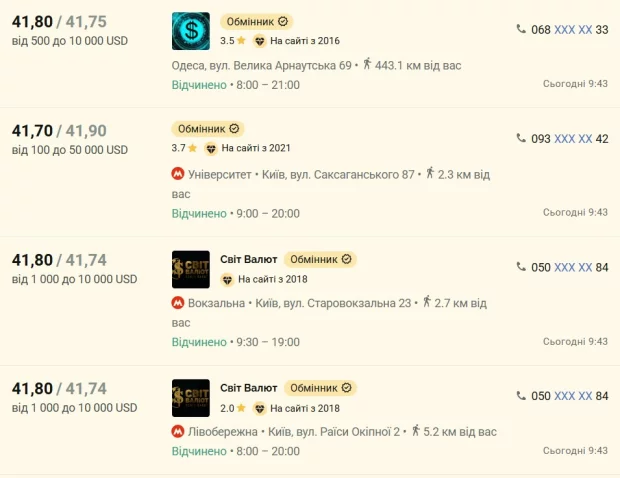Click the walking distance icon for 443.1 км
The width and height of the screenshot is (620, 478).
[x=366, y=64]
